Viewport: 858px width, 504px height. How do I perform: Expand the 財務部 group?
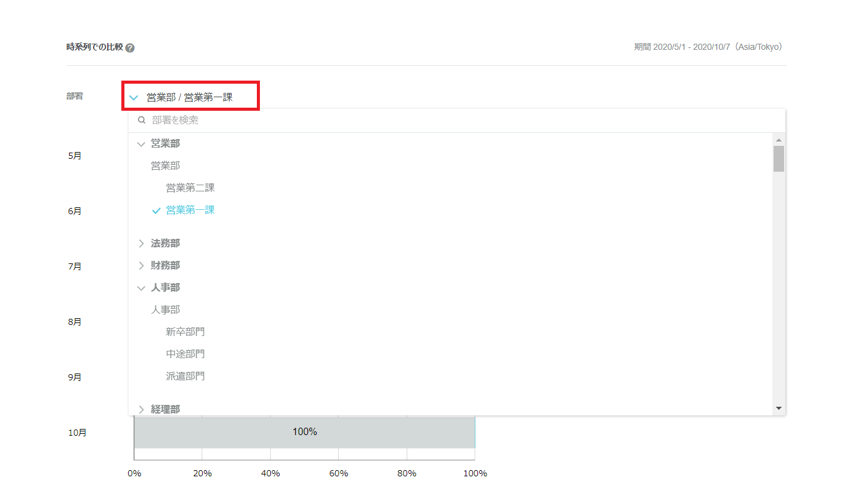pos(141,266)
